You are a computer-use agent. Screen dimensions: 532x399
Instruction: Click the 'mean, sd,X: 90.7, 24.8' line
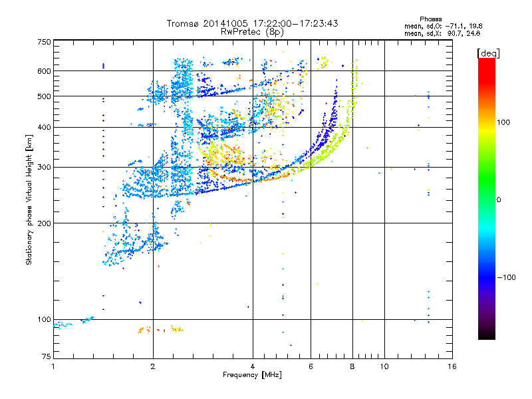442,33
